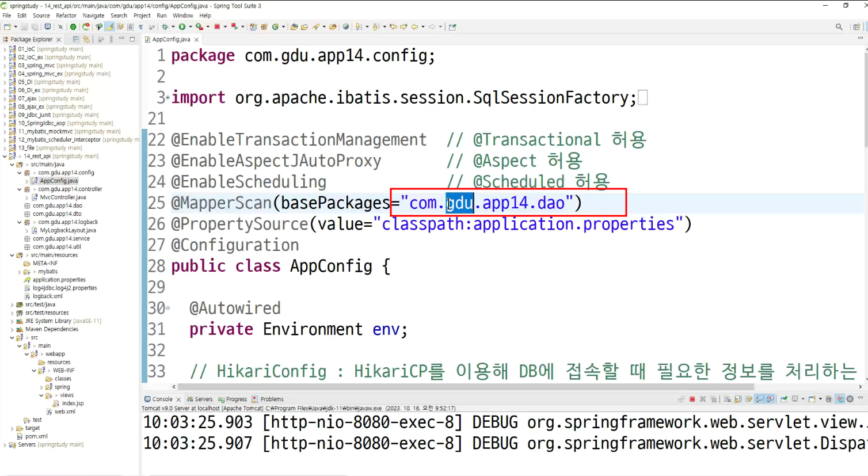The image size is (868, 476).
Task: Collapse src/main/java folder
Action: coord(12,165)
